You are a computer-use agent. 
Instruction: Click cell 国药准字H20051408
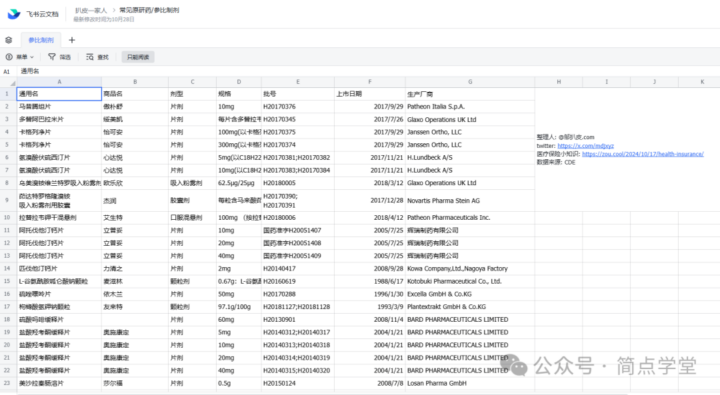point(298,243)
